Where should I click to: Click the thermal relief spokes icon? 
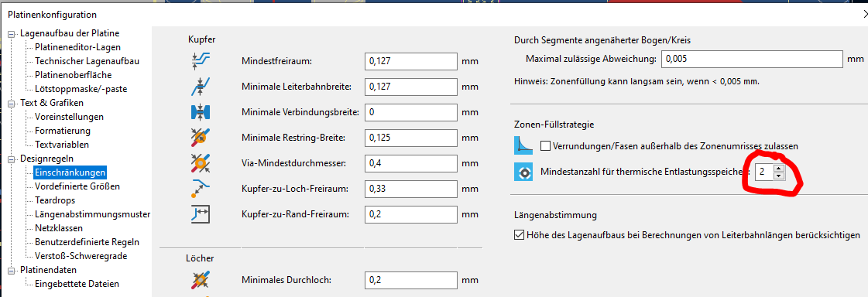[523, 172]
